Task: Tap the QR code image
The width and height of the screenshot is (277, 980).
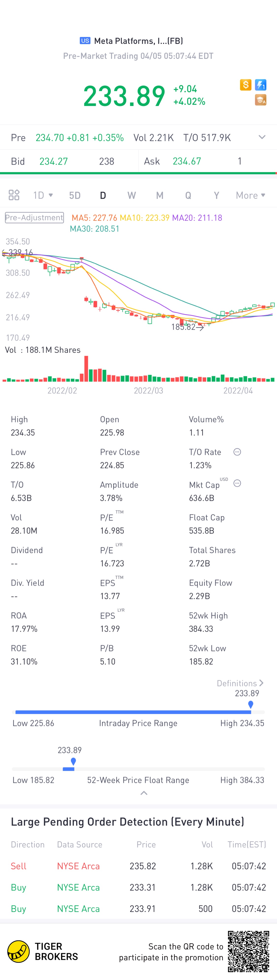Action: pos(248,951)
